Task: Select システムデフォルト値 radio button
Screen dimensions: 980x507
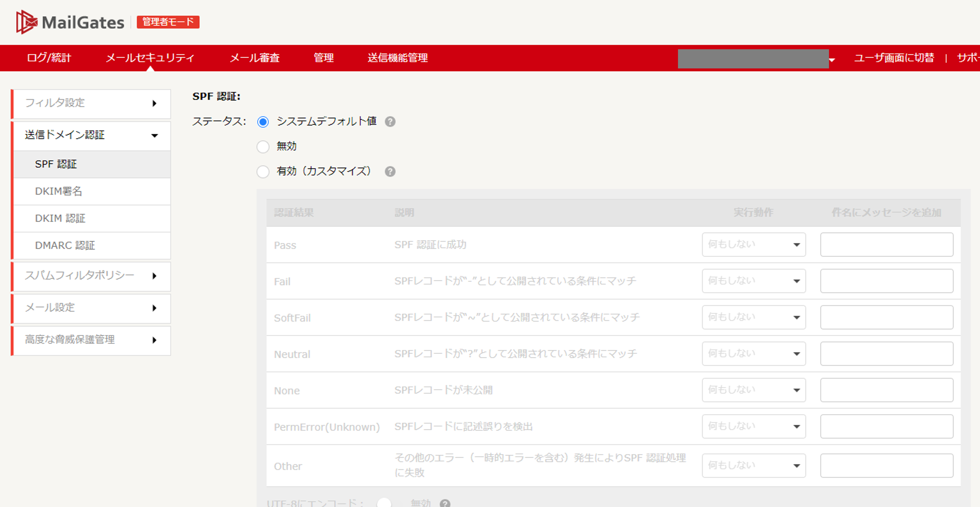Action: pyautogui.click(x=263, y=122)
